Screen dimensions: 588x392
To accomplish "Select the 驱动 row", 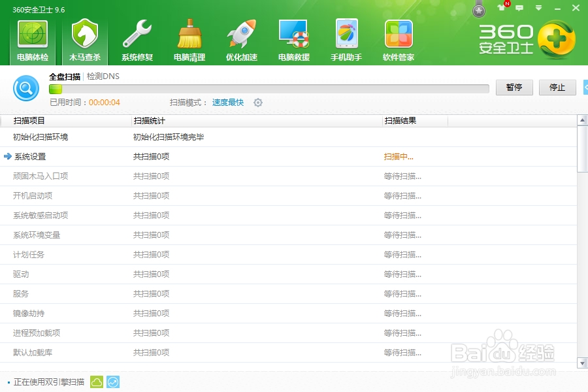I will click(288, 274).
